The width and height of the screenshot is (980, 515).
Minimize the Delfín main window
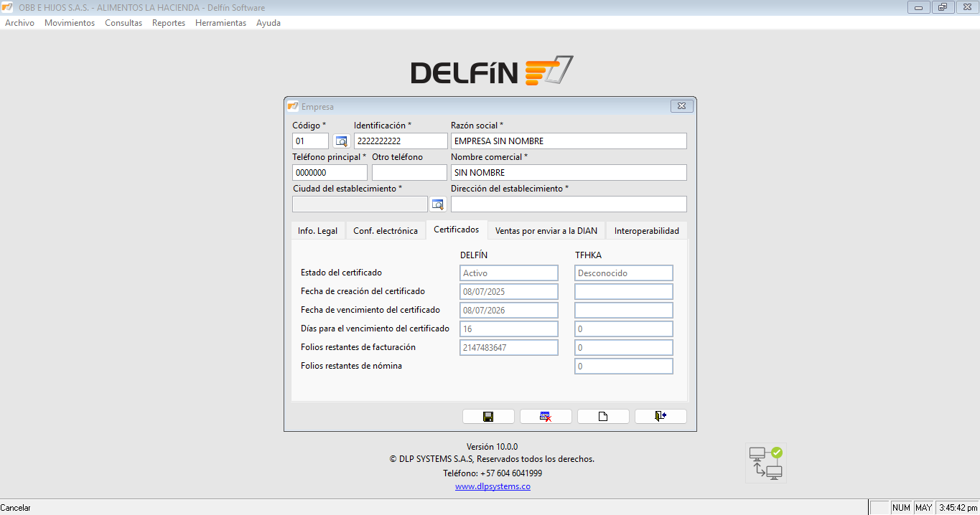[x=918, y=8]
